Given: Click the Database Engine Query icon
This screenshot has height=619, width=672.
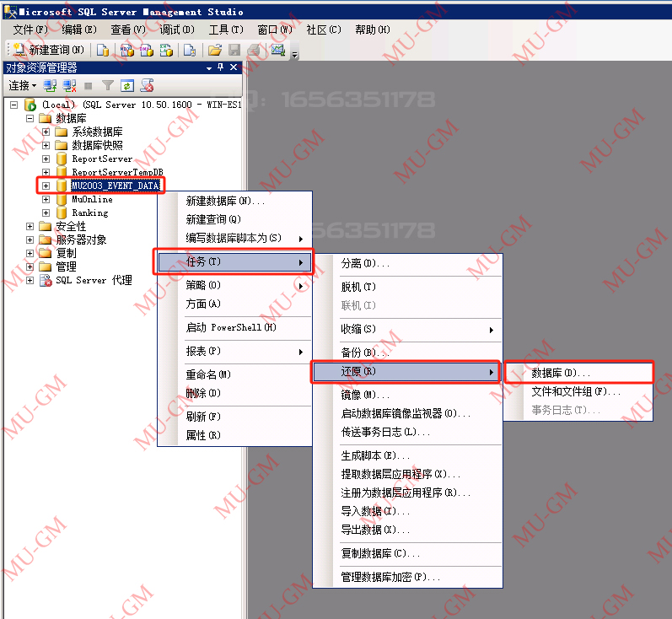Looking at the screenshot, I should (102, 50).
